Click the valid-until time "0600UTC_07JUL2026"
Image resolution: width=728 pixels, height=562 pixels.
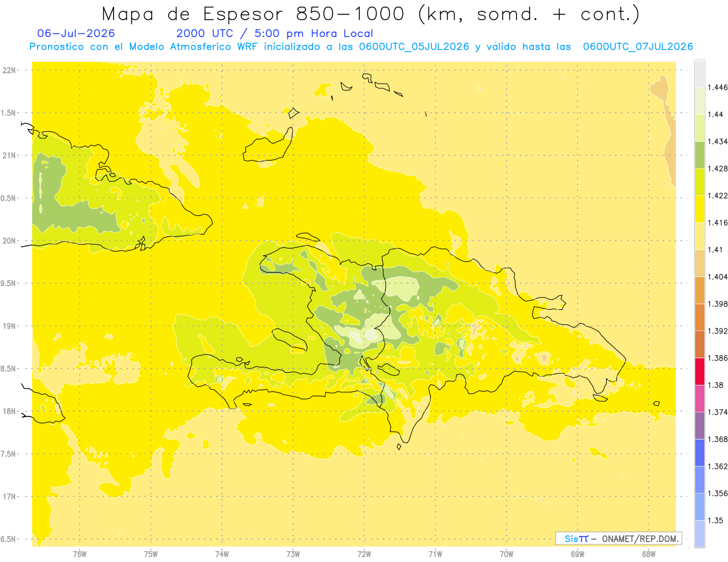[x=638, y=47]
